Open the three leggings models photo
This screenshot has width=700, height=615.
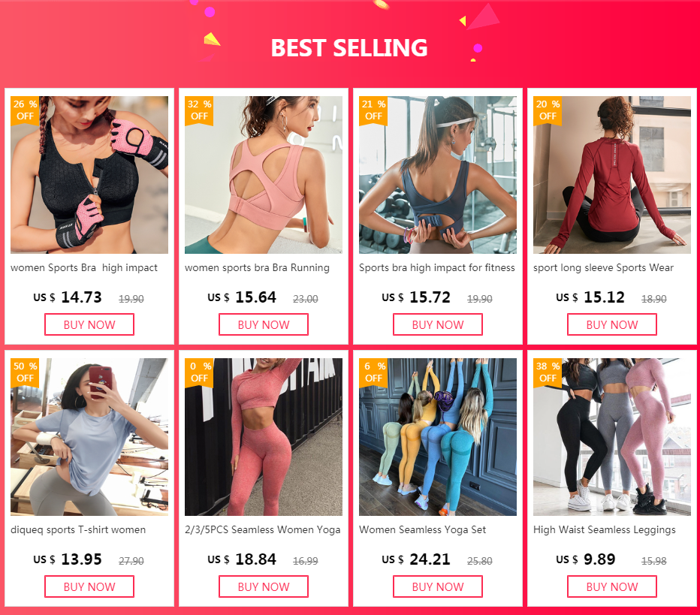[612, 437]
